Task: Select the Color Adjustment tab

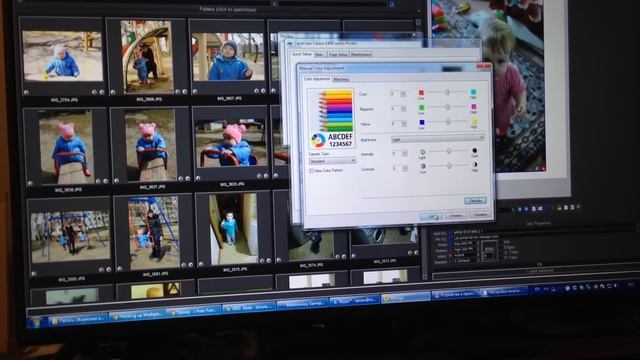Action: [317, 79]
